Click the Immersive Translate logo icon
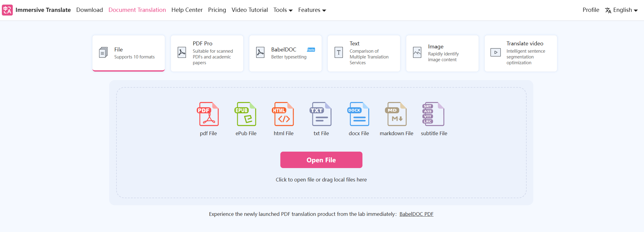The image size is (644, 232). [7, 10]
